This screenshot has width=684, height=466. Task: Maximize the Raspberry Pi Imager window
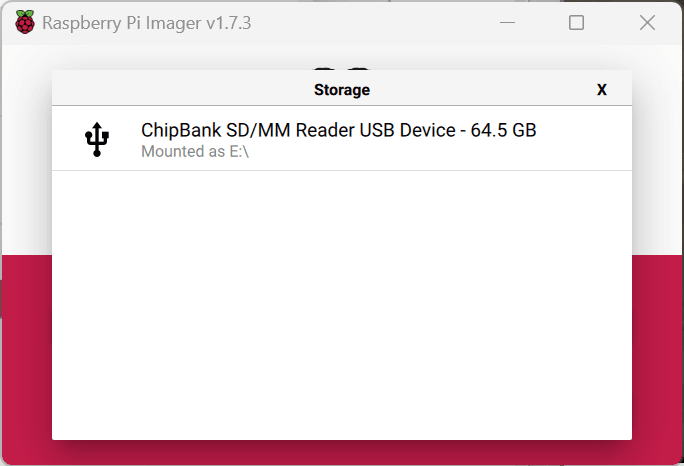point(576,23)
